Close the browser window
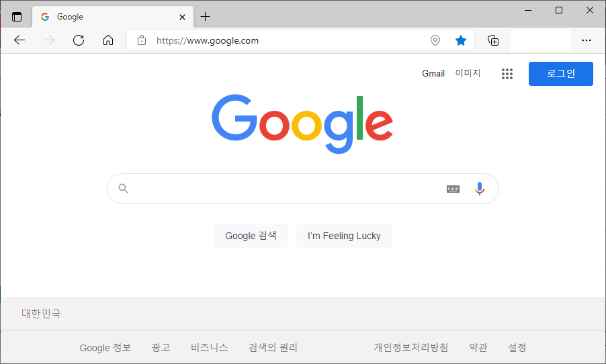The width and height of the screenshot is (606, 364). click(x=590, y=10)
